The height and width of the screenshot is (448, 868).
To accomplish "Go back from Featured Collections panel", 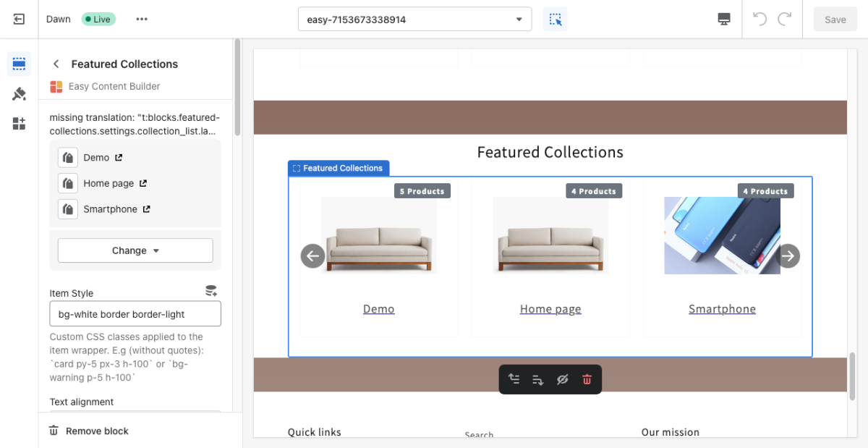I will (56, 64).
